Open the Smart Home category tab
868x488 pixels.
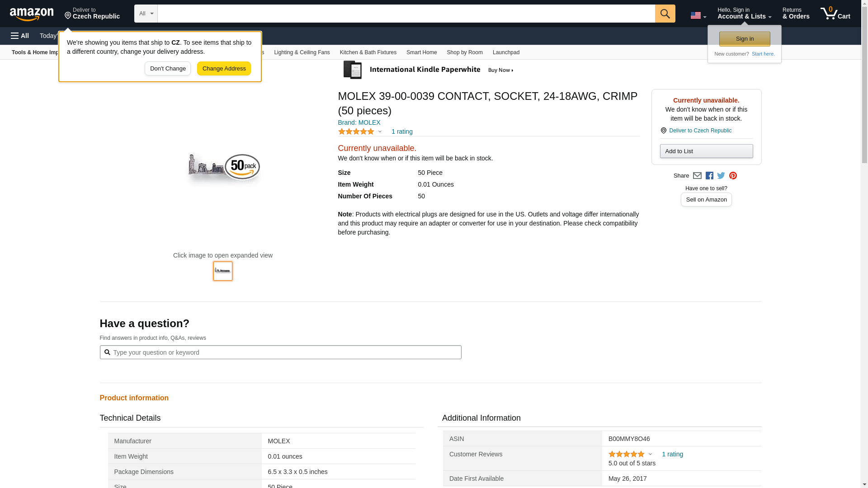[x=421, y=52]
